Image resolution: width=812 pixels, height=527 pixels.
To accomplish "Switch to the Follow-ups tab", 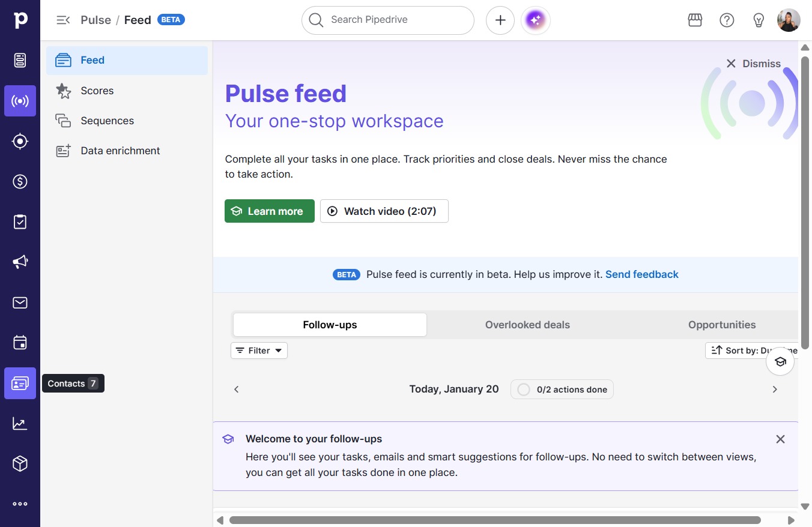I will click(330, 325).
